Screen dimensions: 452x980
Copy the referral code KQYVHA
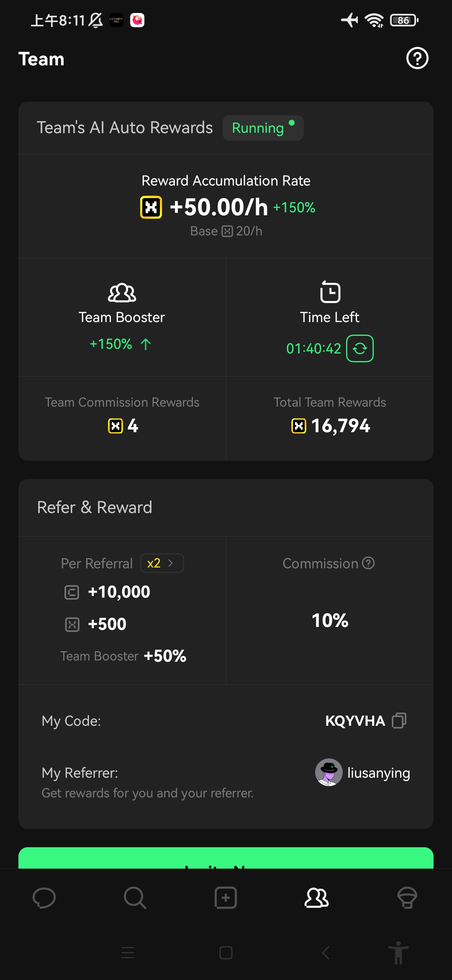399,721
